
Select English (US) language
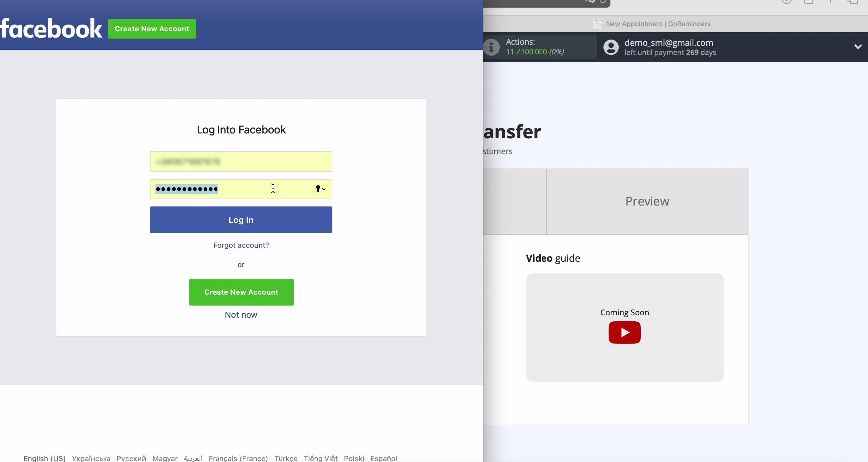(45, 458)
